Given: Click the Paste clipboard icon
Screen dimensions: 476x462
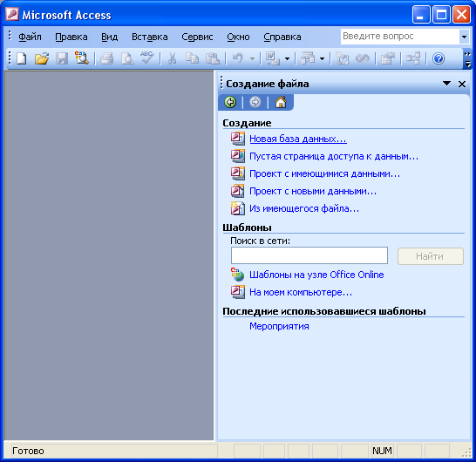Looking at the screenshot, I should 213,58.
